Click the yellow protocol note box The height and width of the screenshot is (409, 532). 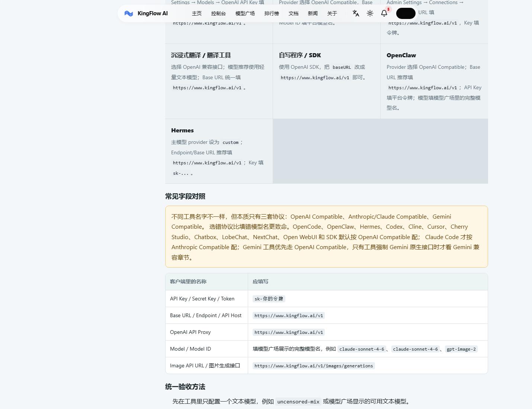point(327,236)
